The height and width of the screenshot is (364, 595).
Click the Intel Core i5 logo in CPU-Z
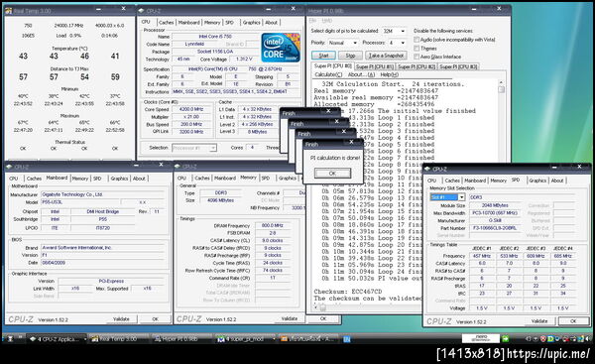click(281, 48)
